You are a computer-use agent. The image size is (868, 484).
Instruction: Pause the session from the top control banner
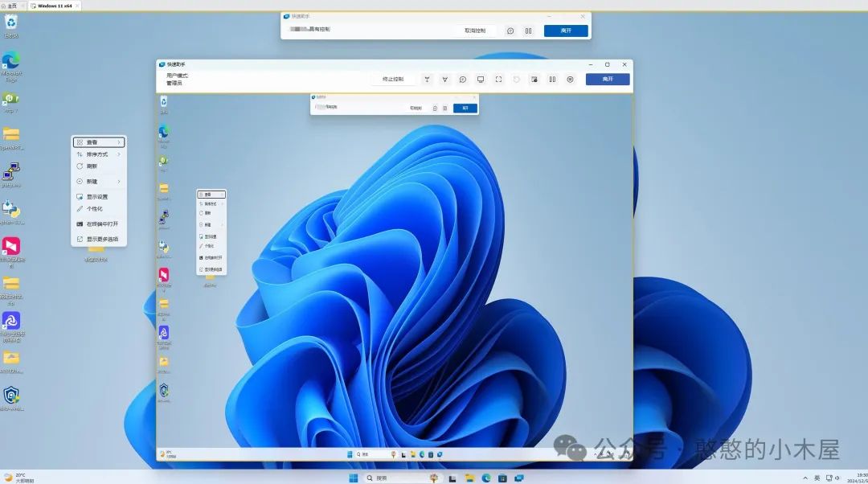click(528, 31)
